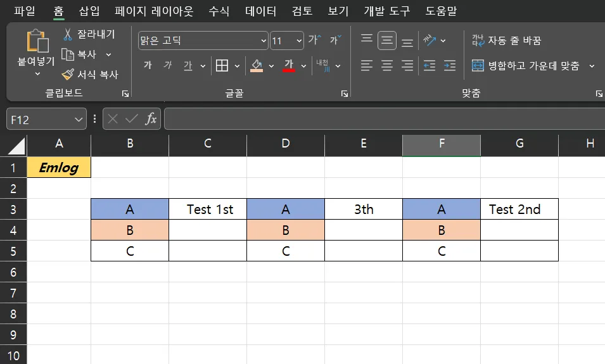Apply the red font color
605x364 pixels.
click(289, 66)
